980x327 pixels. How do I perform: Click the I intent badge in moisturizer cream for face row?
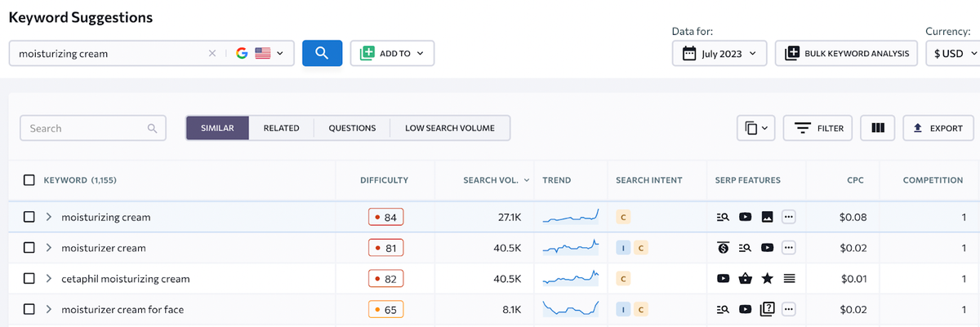coord(624,309)
